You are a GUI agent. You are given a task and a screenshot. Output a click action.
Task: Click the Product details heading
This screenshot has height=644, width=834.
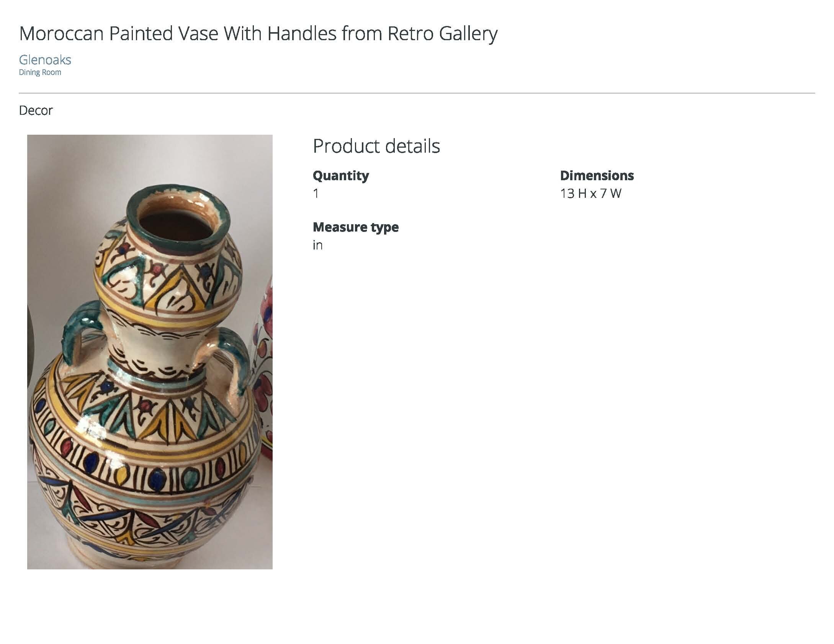[x=376, y=146]
